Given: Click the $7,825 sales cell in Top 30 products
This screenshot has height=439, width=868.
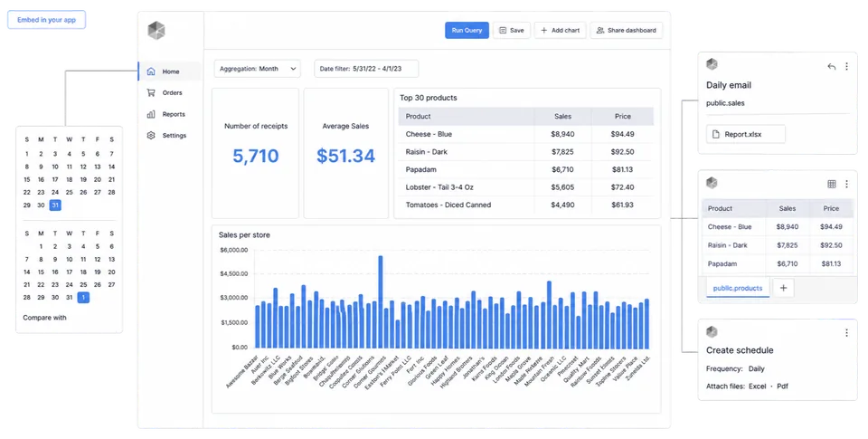Looking at the screenshot, I should click(562, 152).
